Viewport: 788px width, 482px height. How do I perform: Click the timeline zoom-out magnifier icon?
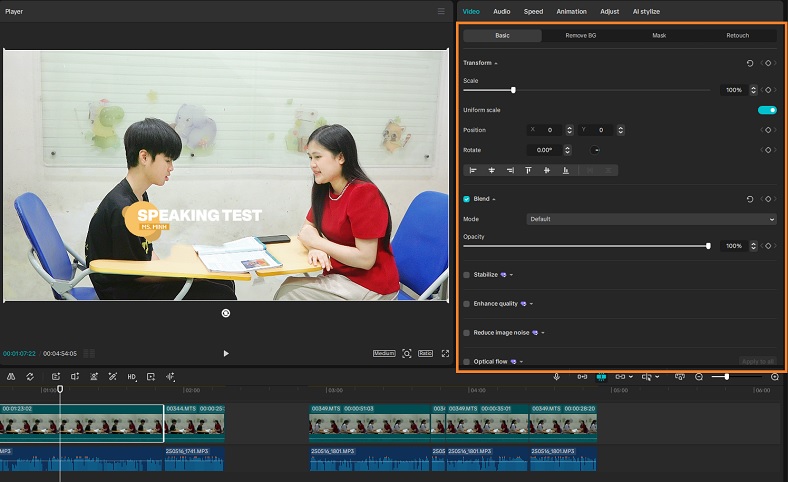[x=699, y=376]
